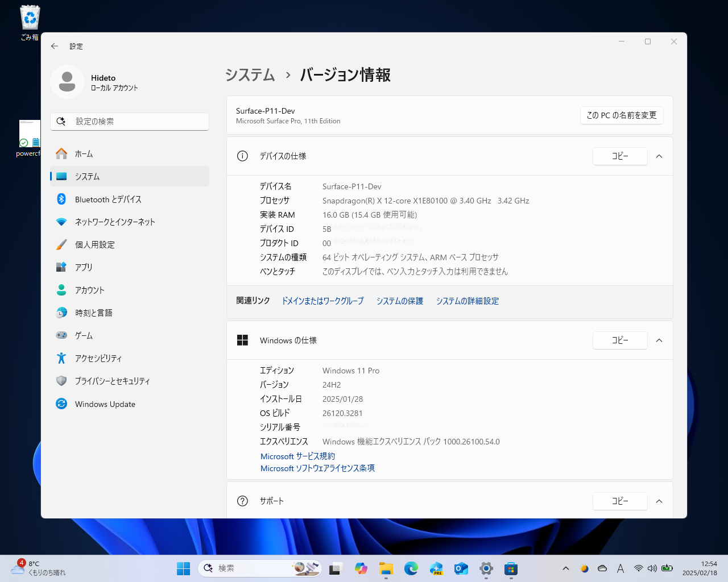Open アカウント settings in the sidebar
The height and width of the screenshot is (582, 728).
[90, 290]
